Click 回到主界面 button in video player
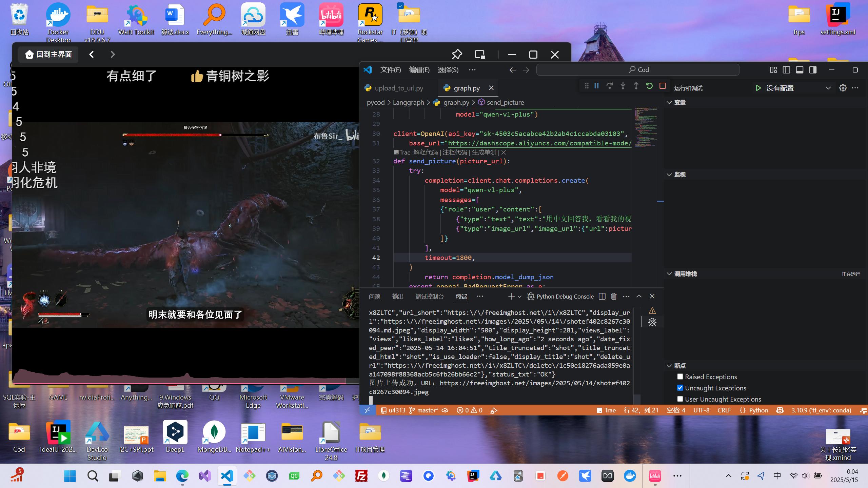 click(x=48, y=54)
